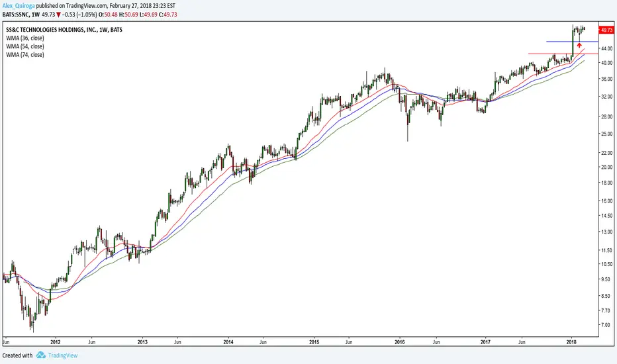Click the 22.00 price axis label

point(607,153)
